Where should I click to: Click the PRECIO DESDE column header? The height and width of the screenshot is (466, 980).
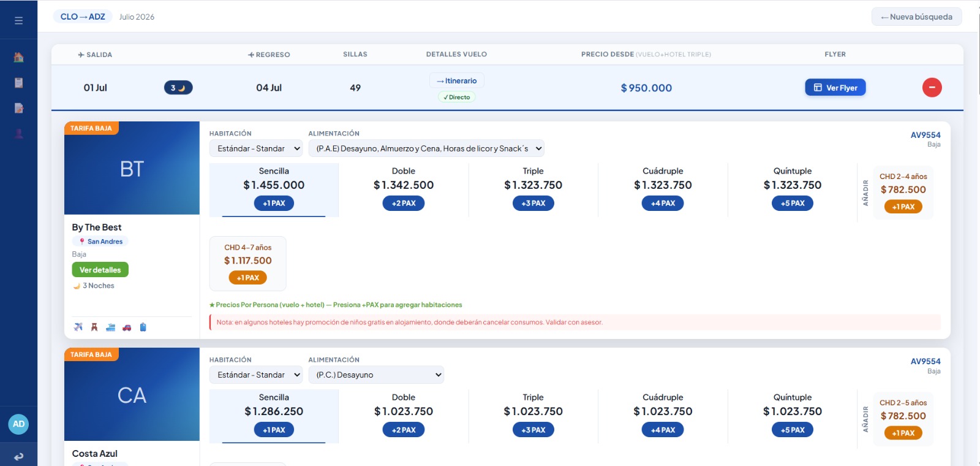646,55
